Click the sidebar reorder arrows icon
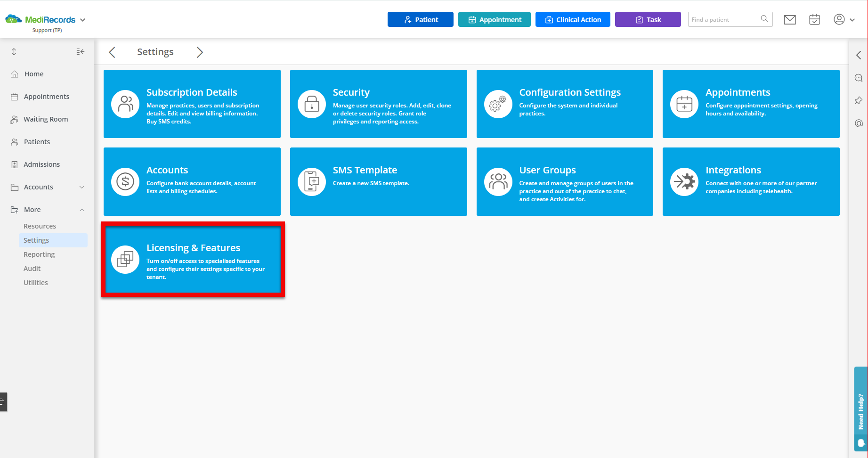The image size is (868, 458). [14, 52]
